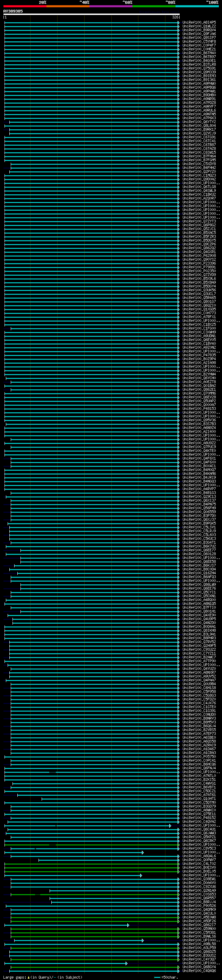Click the orange ~40% identity legend segment
This screenshot has width=222, height=980.
point(68,6)
